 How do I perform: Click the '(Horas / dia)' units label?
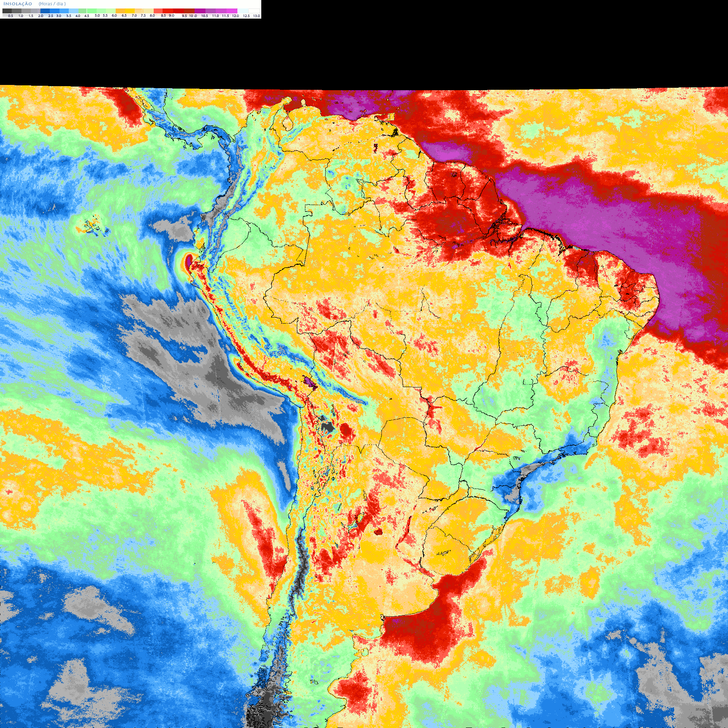point(52,4)
